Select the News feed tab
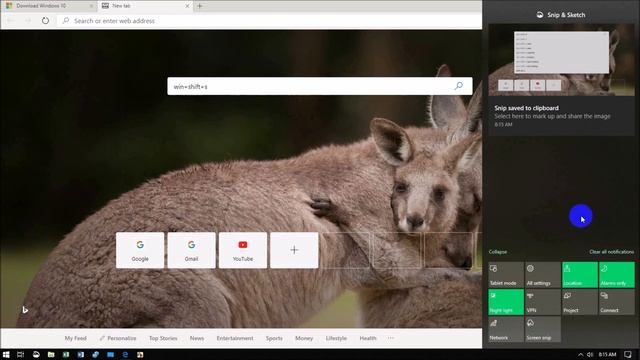Image resolution: width=640 pixels, height=360 pixels. coord(197,338)
